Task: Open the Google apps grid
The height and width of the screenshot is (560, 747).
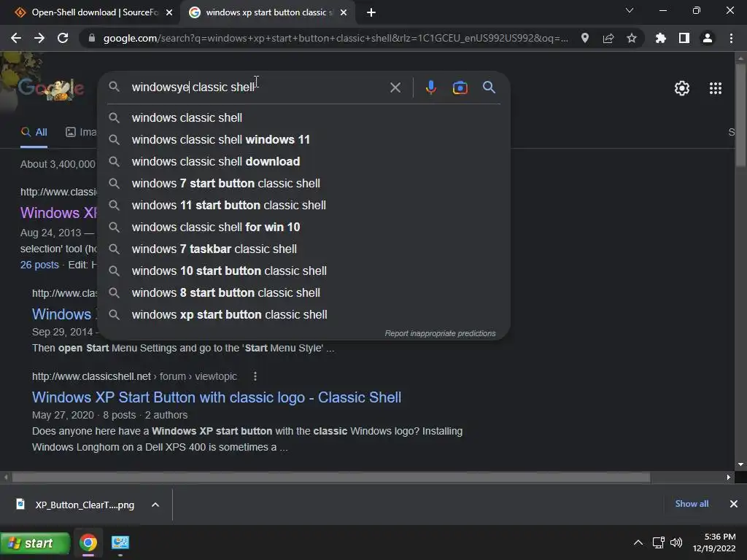Action: [715, 88]
